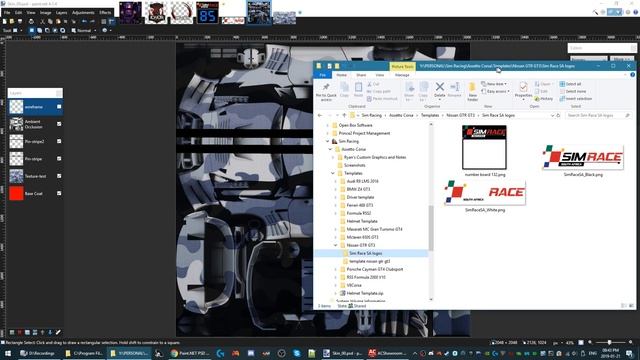This screenshot has width=640, height=360.
Task: Select Replace selection mode icon
Action: point(31,30)
